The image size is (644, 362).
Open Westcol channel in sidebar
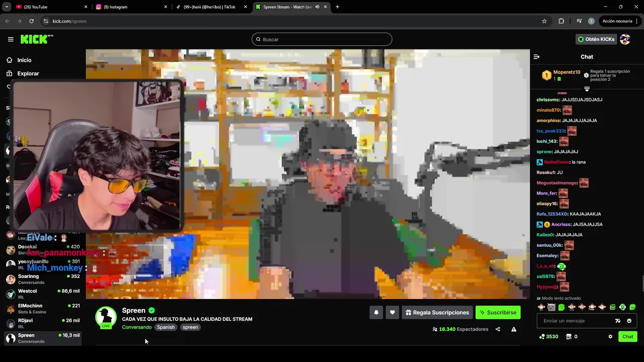43,294
